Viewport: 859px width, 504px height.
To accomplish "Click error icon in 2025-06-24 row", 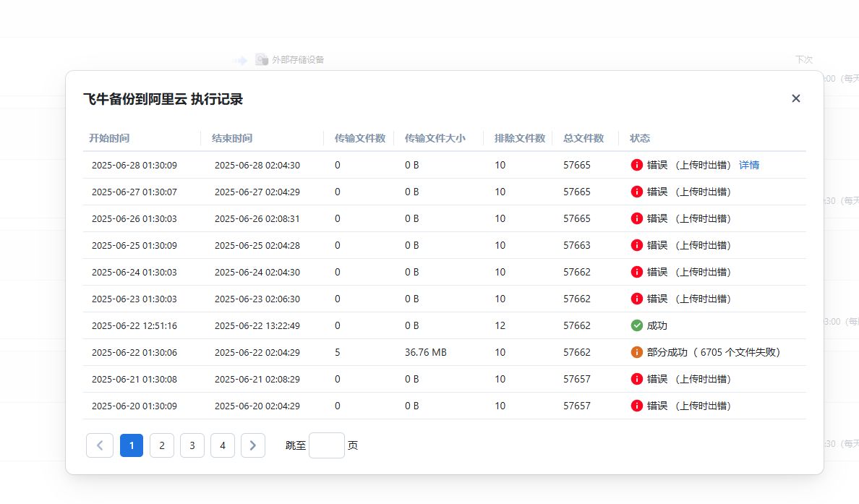I will (x=636, y=273).
